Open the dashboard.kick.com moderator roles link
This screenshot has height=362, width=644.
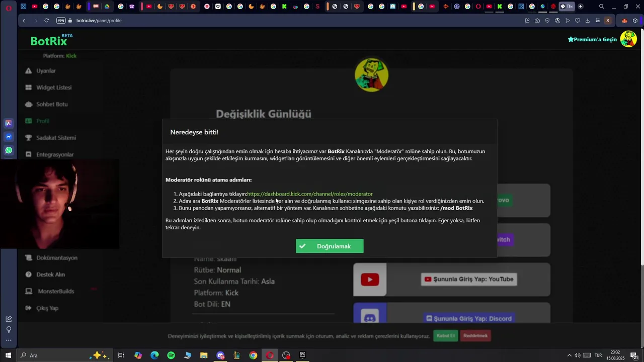pyautogui.click(x=310, y=194)
